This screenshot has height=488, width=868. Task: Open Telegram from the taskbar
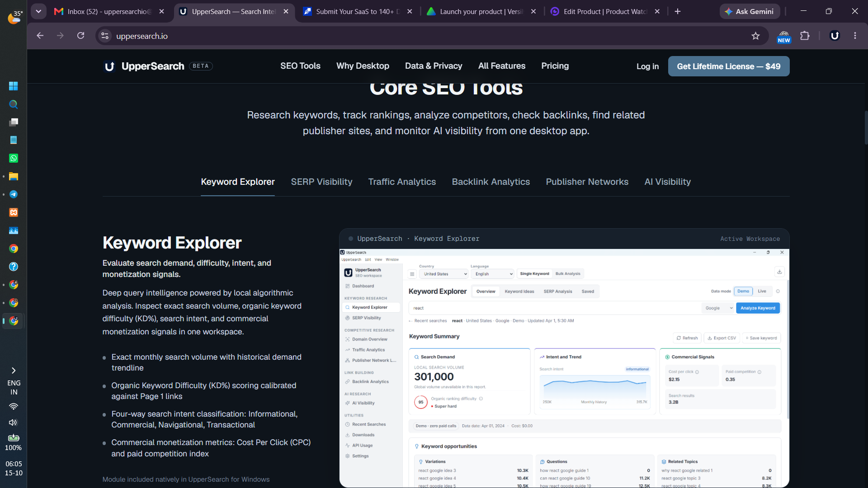click(x=14, y=194)
